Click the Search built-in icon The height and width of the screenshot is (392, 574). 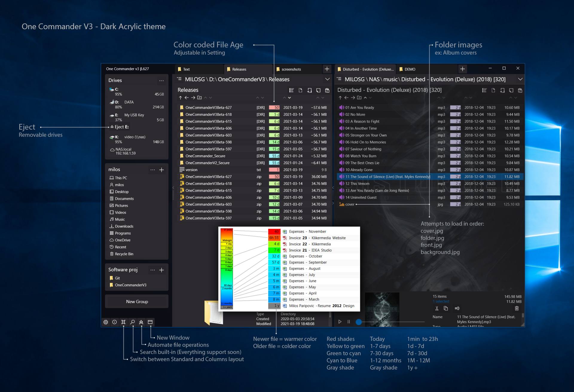[x=133, y=322]
